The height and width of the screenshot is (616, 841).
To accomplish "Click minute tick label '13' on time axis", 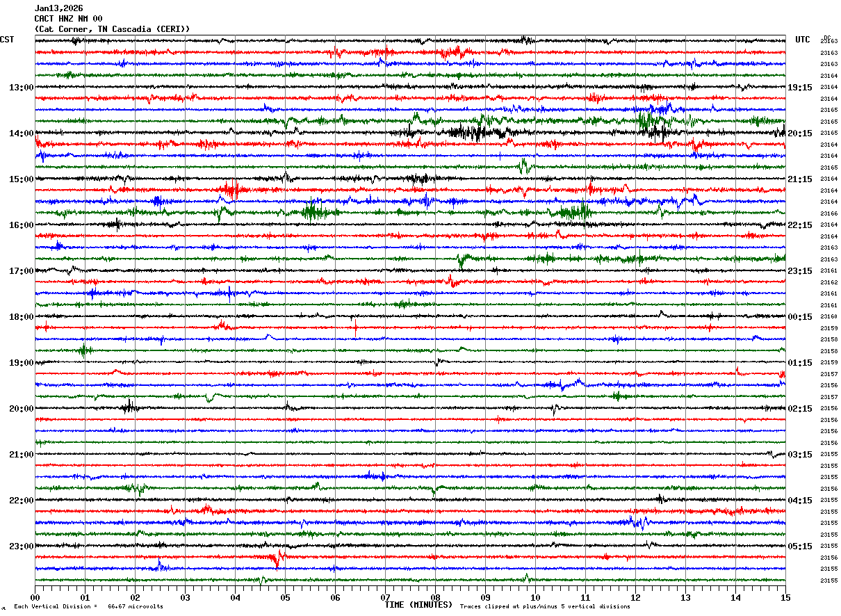I will click(x=685, y=597).
